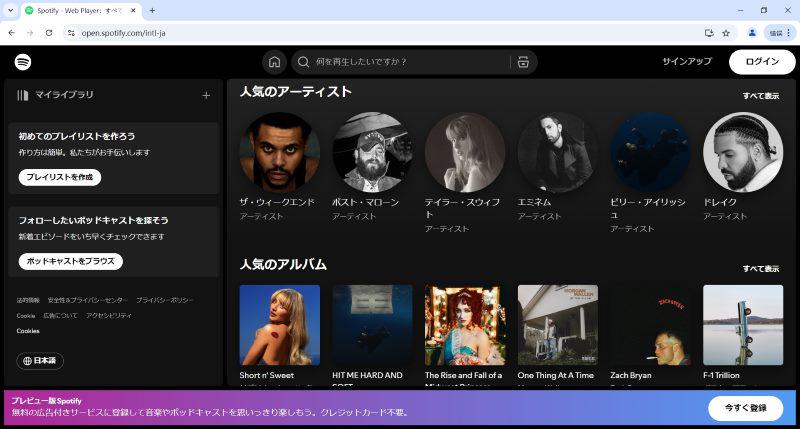Click the エミネム name text
Image resolution: width=800 pixels, height=429 pixels.
coord(535,203)
